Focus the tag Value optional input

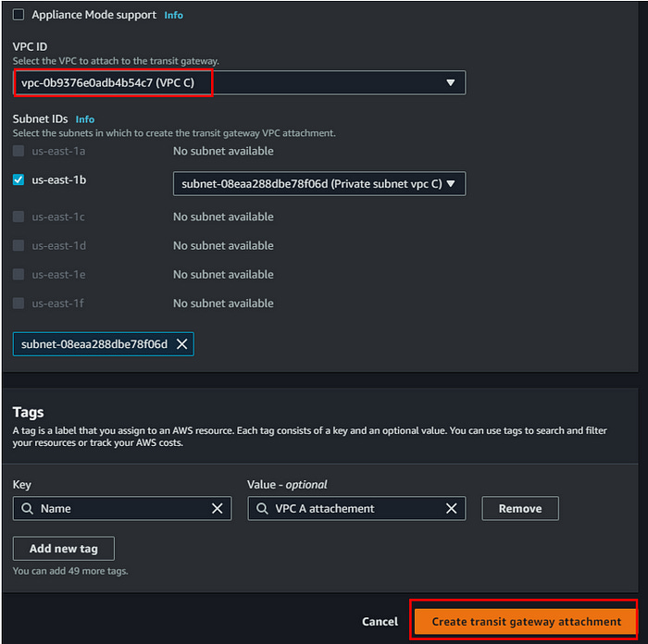coord(356,508)
